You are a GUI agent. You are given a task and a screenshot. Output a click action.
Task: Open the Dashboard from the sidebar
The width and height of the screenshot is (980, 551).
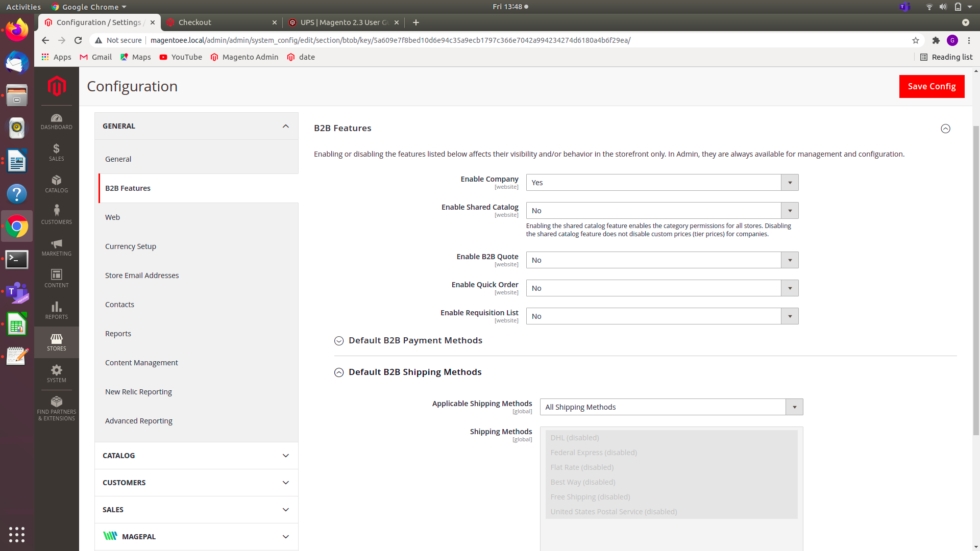pos(56,121)
